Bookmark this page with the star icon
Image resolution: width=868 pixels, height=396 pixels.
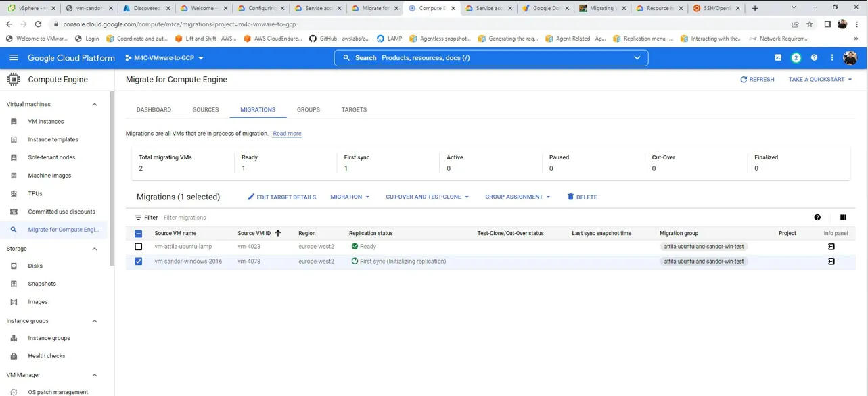810,24
